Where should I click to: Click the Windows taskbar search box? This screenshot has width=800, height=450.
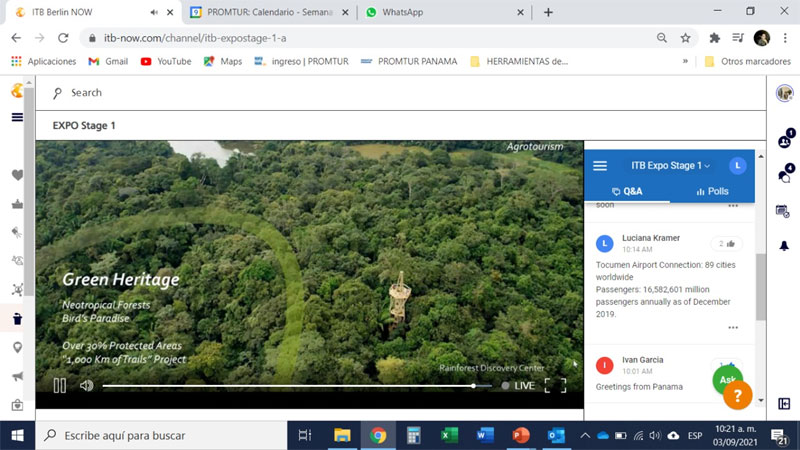(x=161, y=435)
